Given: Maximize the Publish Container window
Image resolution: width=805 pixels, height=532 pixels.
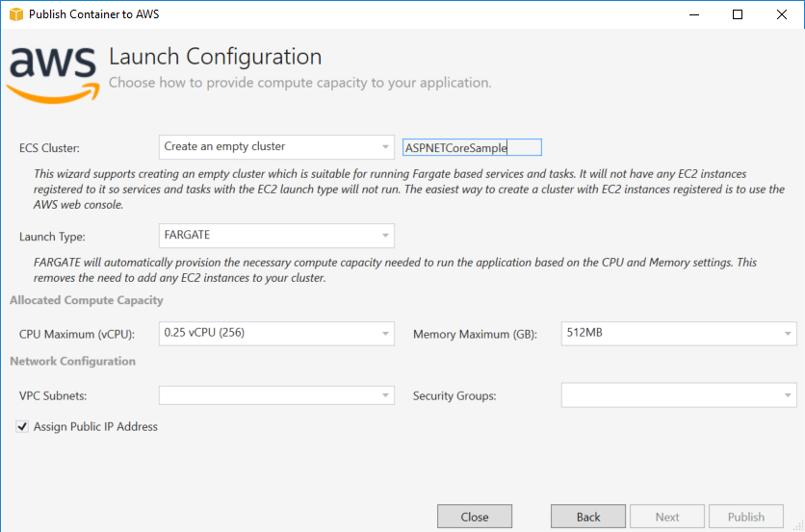Looking at the screenshot, I should (738, 14).
